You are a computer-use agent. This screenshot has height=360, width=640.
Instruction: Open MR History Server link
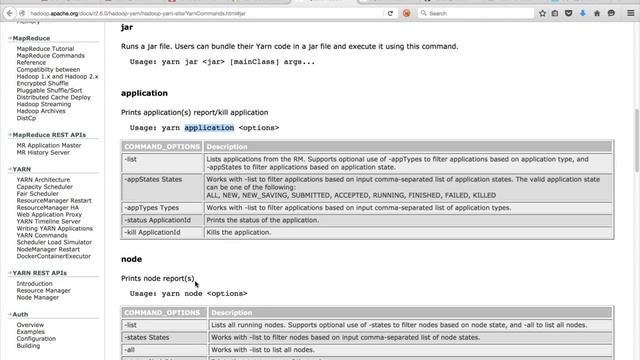[43, 152]
